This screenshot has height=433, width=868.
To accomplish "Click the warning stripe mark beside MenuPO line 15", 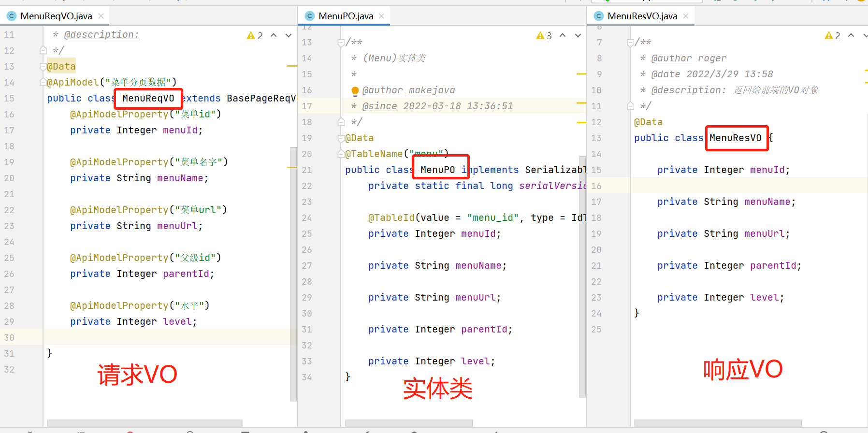I will tap(581, 74).
